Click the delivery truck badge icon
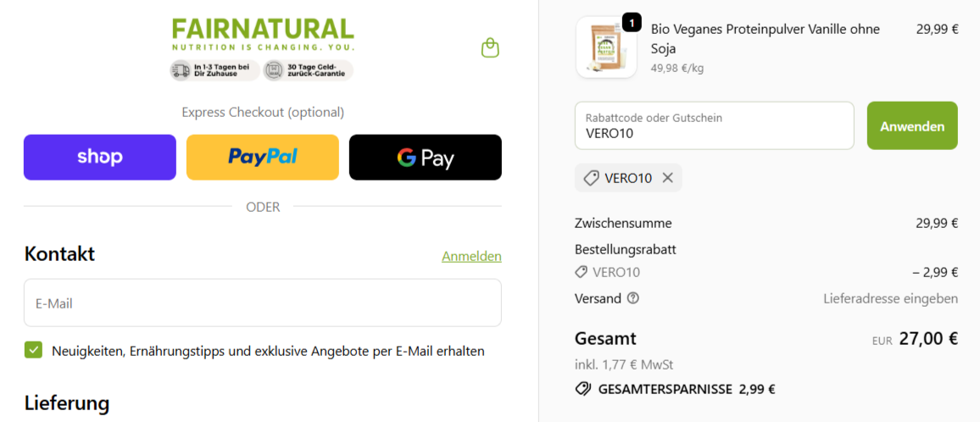Image resolution: width=980 pixels, height=422 pixels. (x=181, y=70)
